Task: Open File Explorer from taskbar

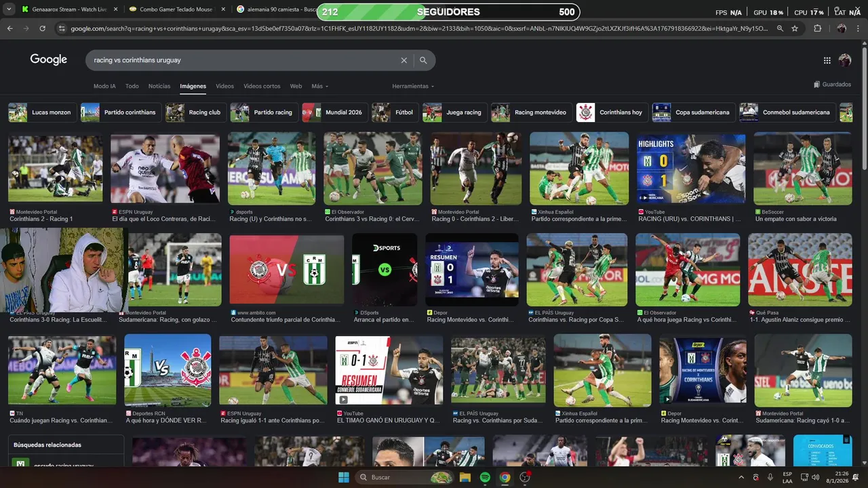Action: [x=465, y=477]
